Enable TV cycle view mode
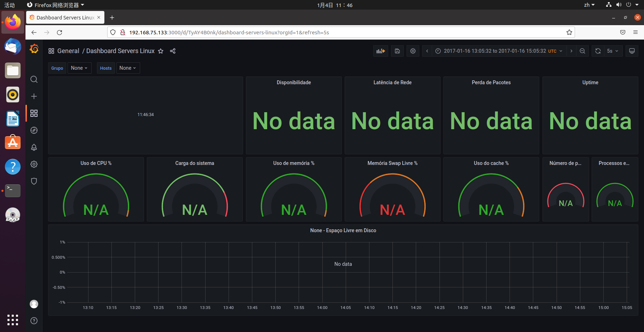This screenshot has width=644, height=332. click(x=632, y=51)
